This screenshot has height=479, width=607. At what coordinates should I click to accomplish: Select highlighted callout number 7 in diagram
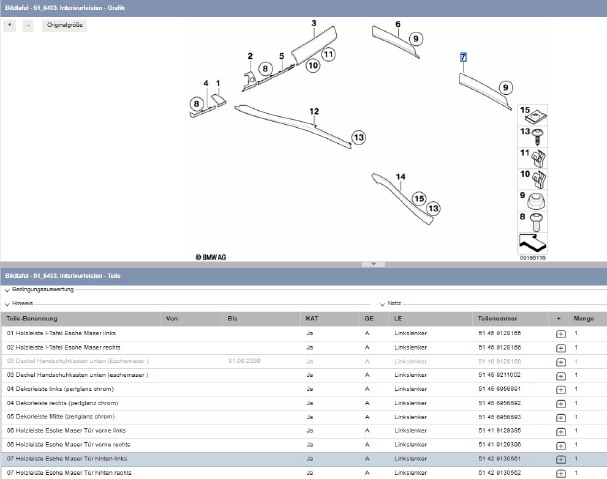(x=463, y=57)
